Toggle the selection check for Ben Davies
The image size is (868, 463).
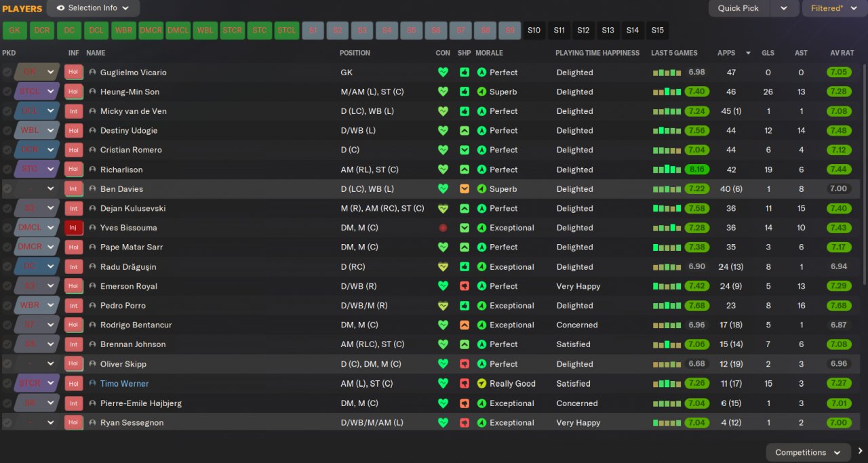[7, 189]
